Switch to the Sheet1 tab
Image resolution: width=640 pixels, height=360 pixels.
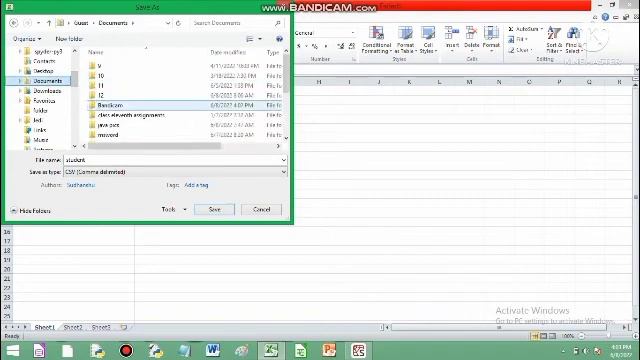[44, 327]
